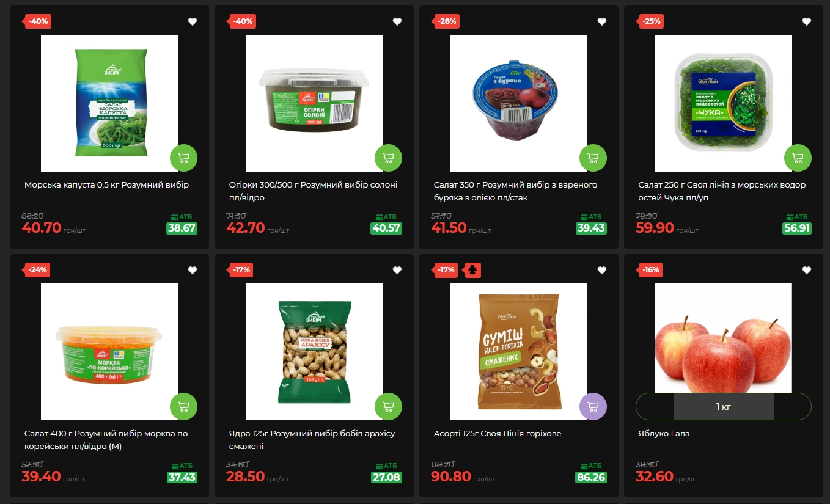Add Морська капуста to cart
Screen dimensions: 830x504
[x=183, y=158]
